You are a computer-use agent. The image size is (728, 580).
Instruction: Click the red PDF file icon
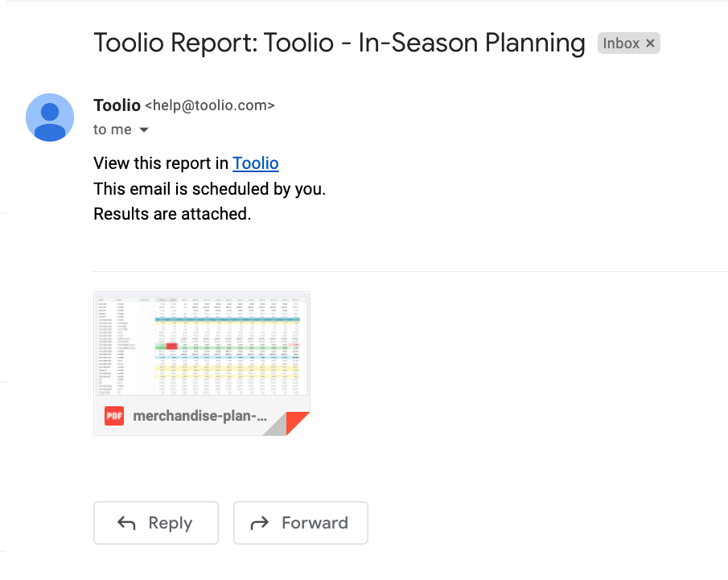[x=114, y=416]
